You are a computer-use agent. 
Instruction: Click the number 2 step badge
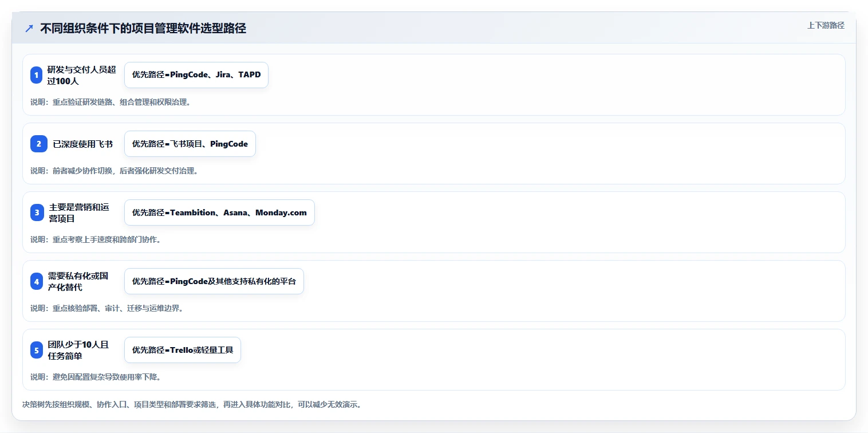point(39,144)
